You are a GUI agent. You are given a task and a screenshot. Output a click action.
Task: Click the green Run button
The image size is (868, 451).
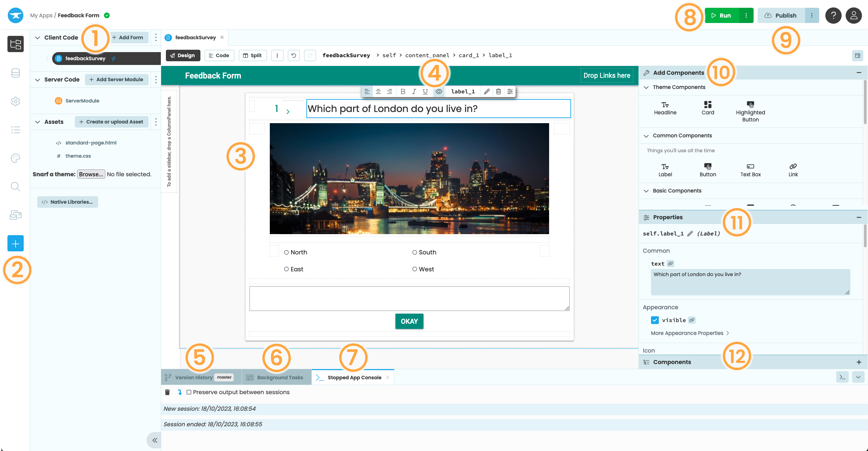tap(722, 16)
